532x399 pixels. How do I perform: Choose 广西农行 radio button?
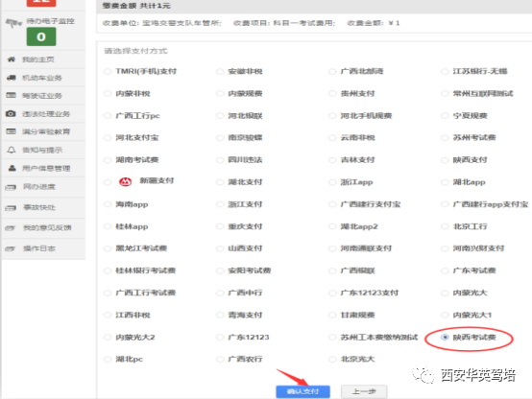coord(220,360)
